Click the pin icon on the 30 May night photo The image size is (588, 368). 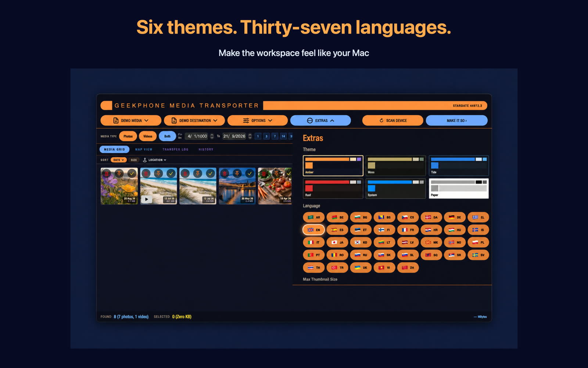click(x=237, y=173)
